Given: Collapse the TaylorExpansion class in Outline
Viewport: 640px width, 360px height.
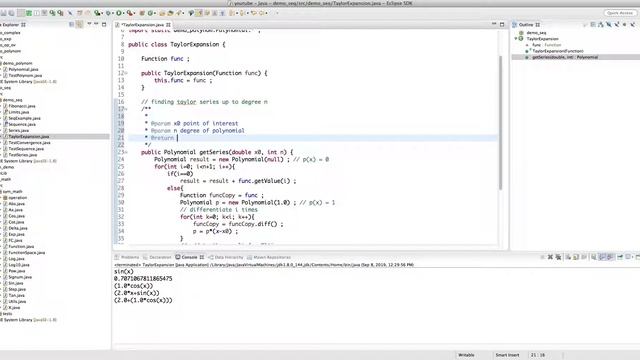Looking at the screenshot, I should pos(516,38).
